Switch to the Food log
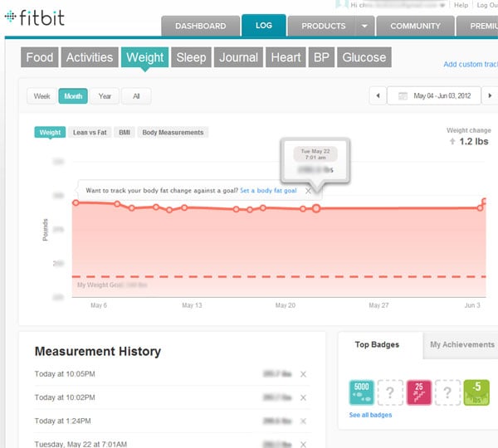 click(x=40, y=57)
